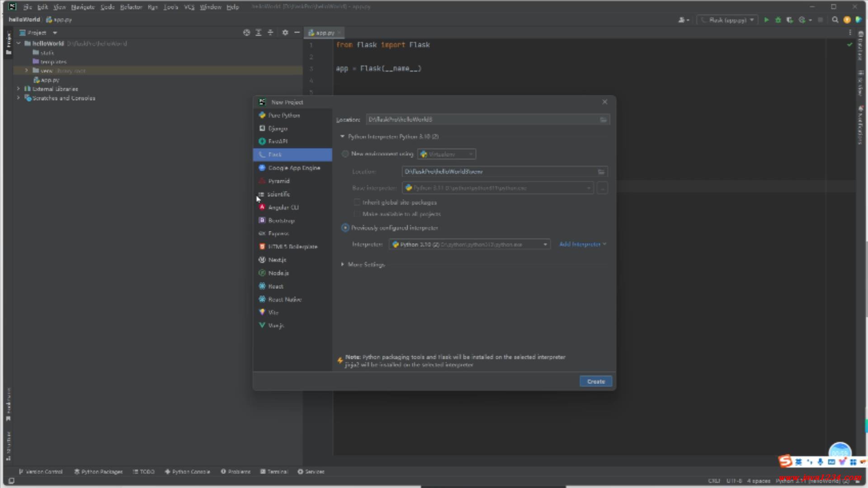Open Search Everywhere magnifier icon
Screen dimensions: 868x488
835,20
